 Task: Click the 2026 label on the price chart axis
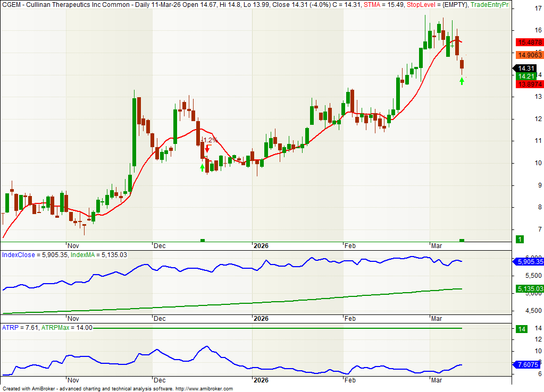click(261, 246)
